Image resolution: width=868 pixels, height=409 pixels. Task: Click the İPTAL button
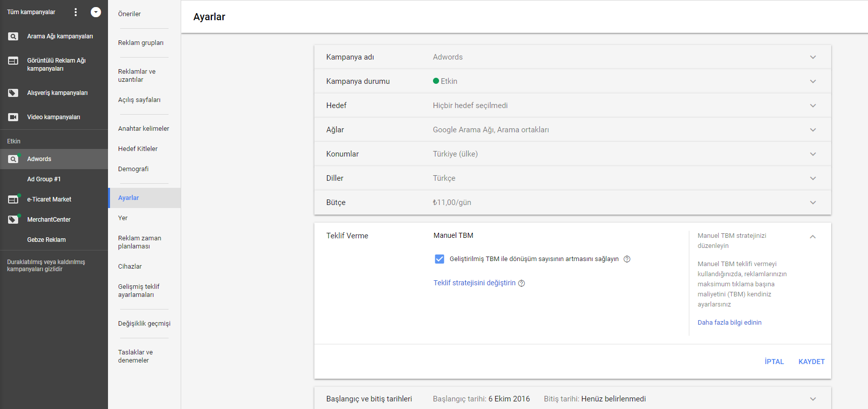(x=774, y=362)
